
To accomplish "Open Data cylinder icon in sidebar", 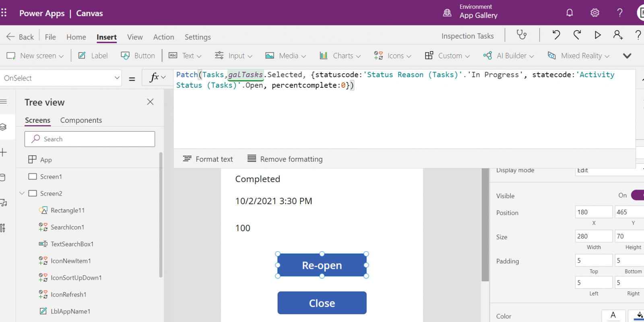I will [3, 178].
